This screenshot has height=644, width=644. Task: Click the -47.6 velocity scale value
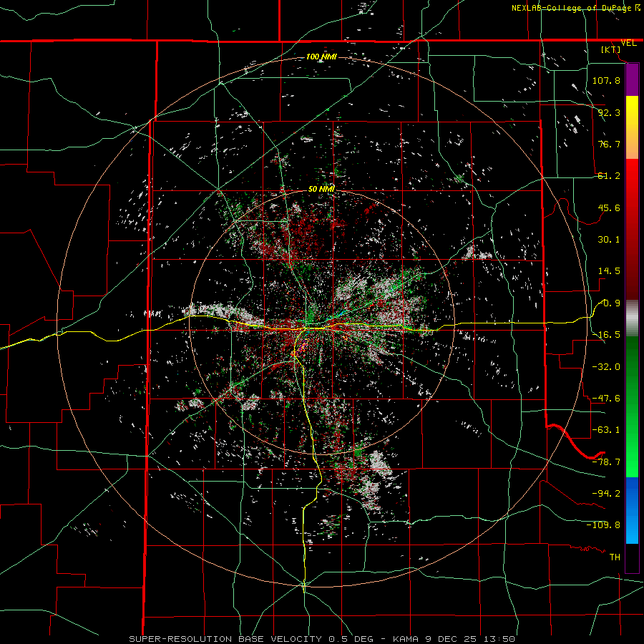(606, 399)
